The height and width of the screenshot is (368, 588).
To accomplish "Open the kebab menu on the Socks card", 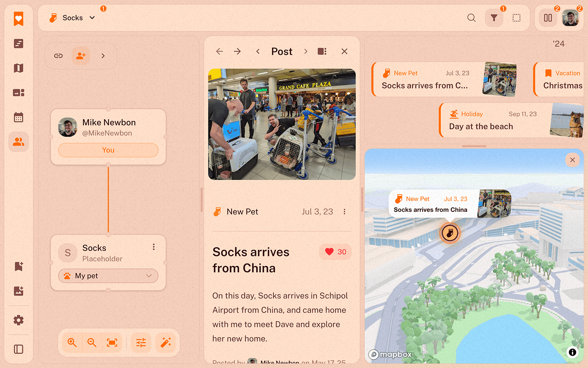I will click(x=154, y=246).
